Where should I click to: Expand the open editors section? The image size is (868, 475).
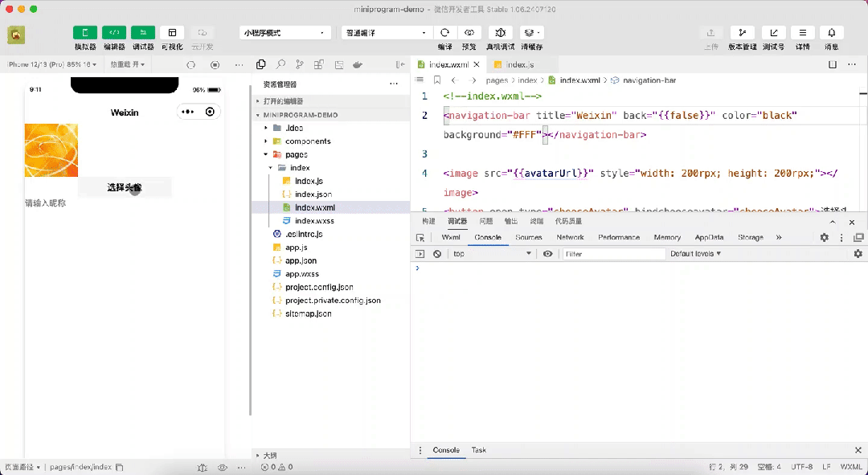coord(330,101)
